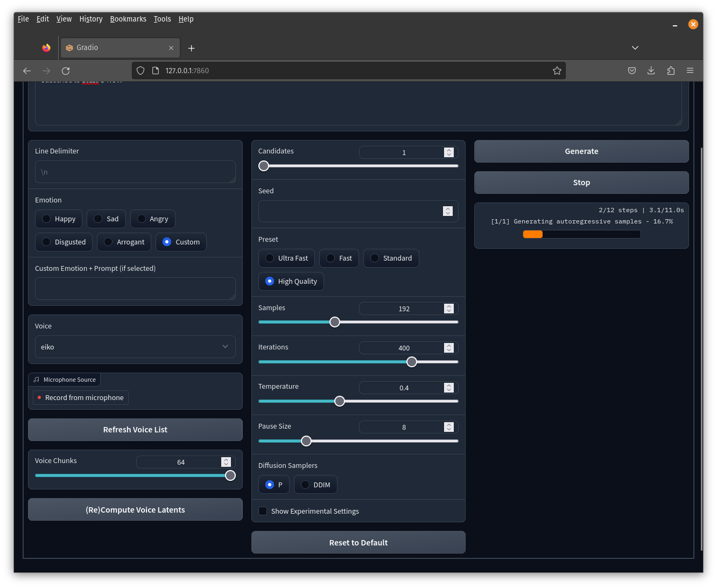Click the browser forward arrow

46,71
